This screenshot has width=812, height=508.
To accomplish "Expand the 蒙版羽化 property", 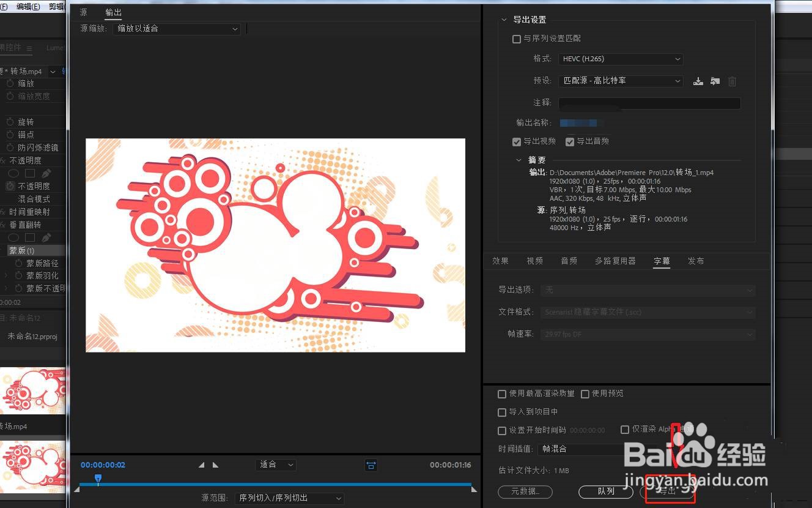I will 6,276.
